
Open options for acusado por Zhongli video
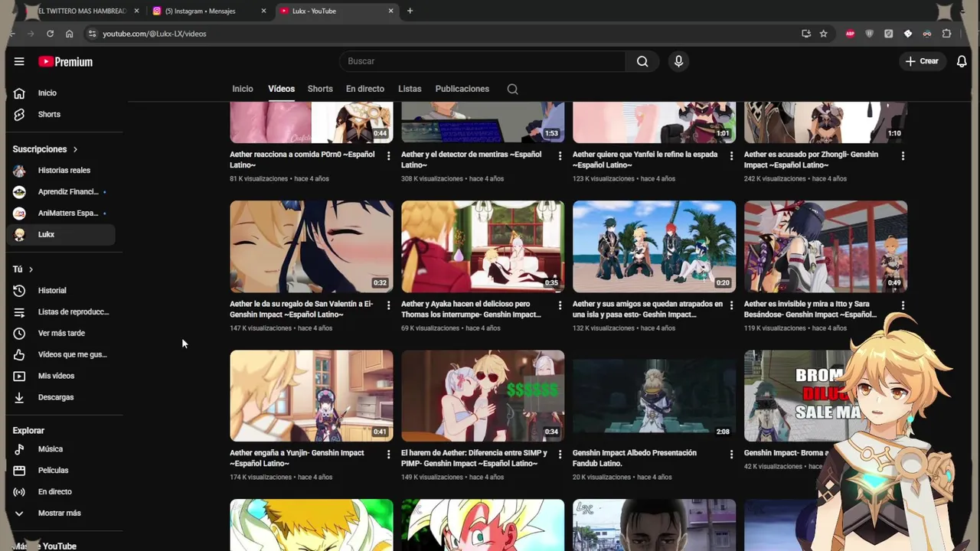(903, 156)
